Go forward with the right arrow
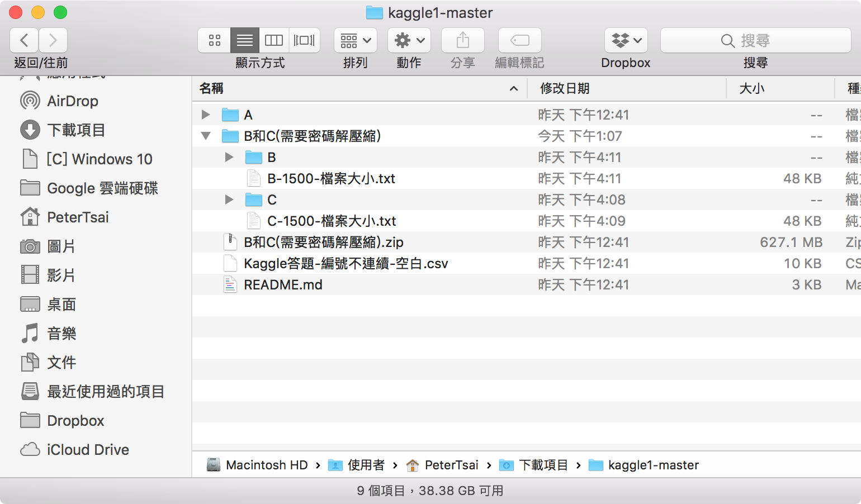The width and height of the screenshot is (861, 504). 53,40
